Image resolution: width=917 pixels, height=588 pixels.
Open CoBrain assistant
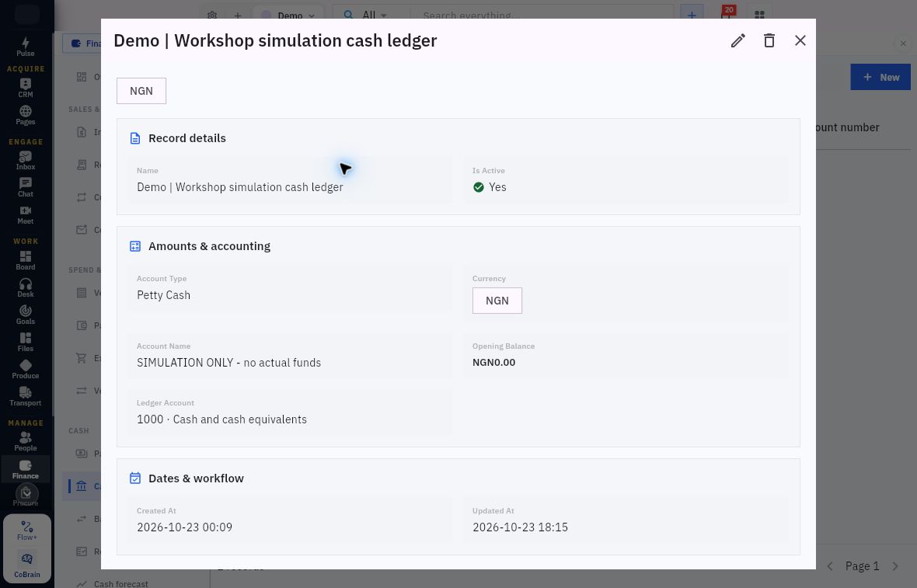pyautogui.click(x=27, y=564)
